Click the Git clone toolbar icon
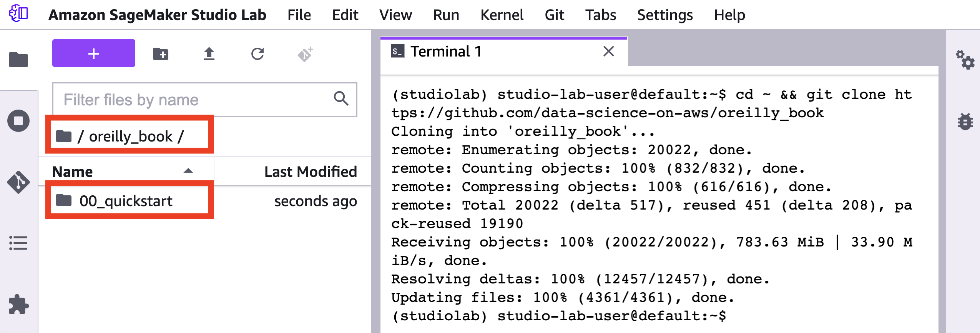This screenshot has width=980, height=333. pyautogui.click(x=306, y=54)
